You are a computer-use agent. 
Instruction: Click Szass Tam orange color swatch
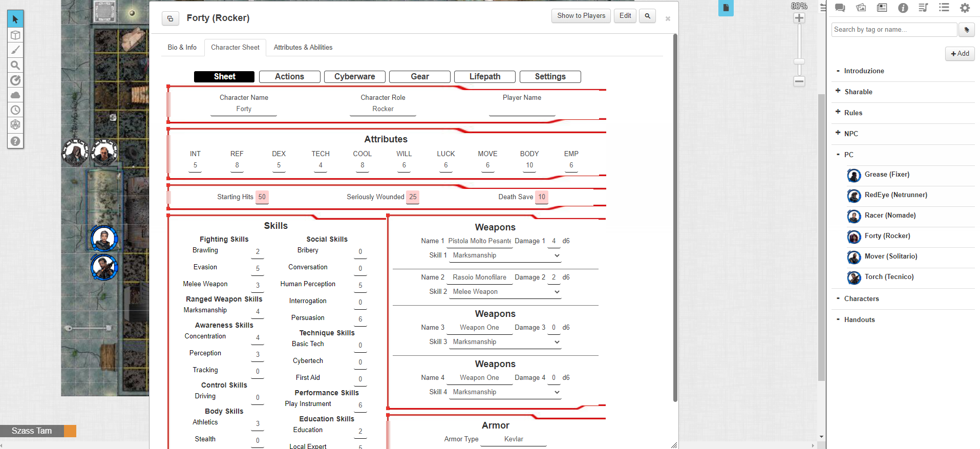click(x=70, y=431)
